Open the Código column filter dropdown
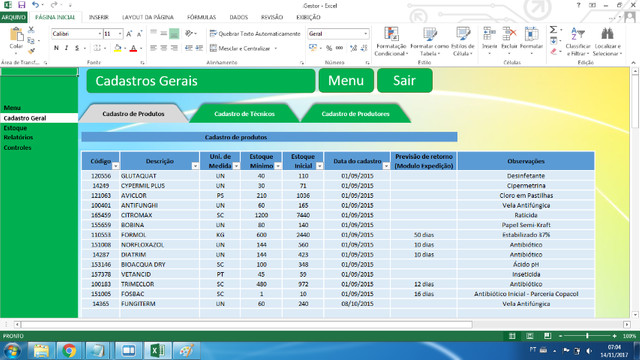The width and height of the screenshot is (640, 360). [116, 166]
